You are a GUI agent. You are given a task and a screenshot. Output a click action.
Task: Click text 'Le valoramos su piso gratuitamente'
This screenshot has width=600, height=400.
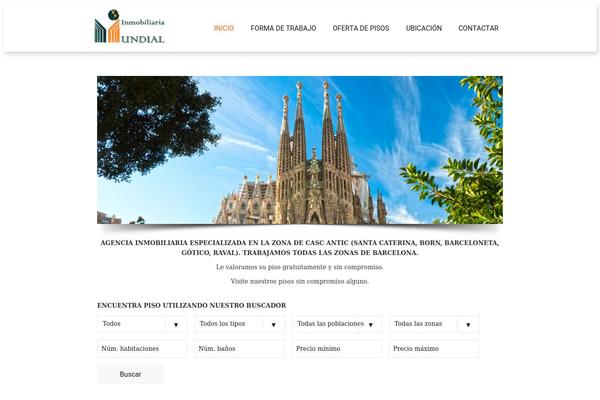coord(271,267)
